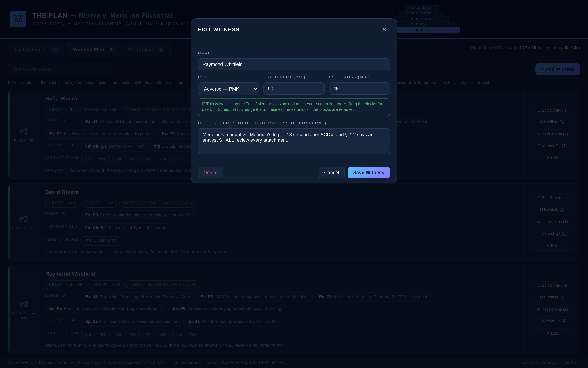This screenshot has width=588, height=368.
Task: Add a new witness
Action: [x=557, y=69]
